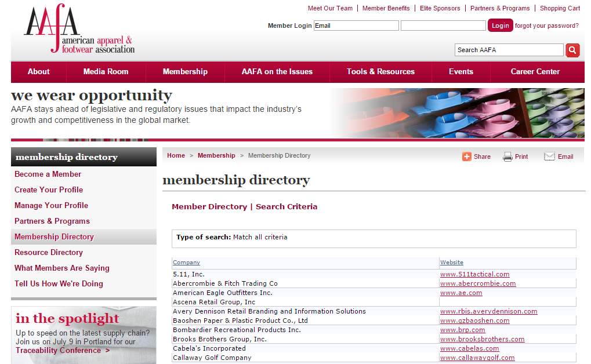The image size is (591, 364).
Task: Click Callaway Golf Company text
Action: (212, 358)
